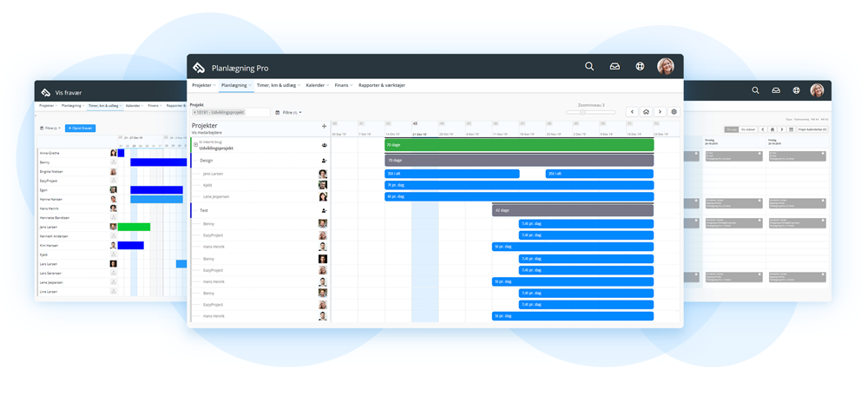Screen dimensions: 868x403
Task: Click Vis medarbejdere link under Projekter
Action: (207, 133)
